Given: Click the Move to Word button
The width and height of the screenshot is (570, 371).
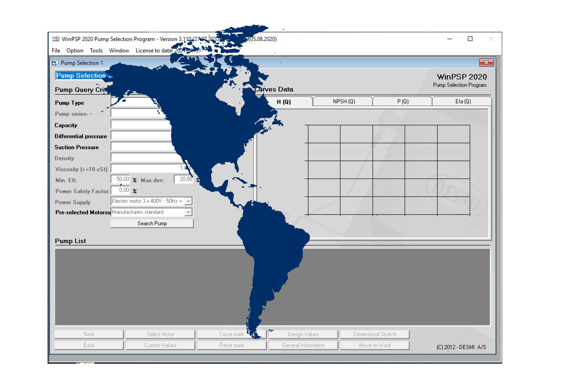Looking at the screenshot, I should pos(375,345).
